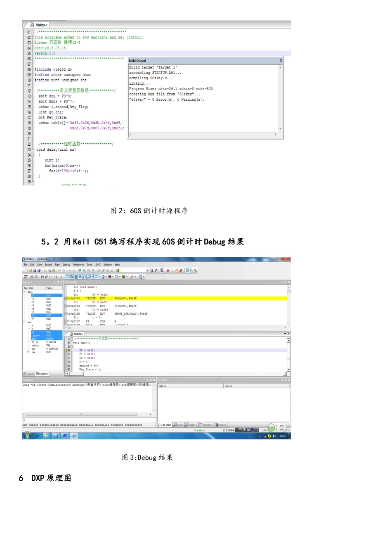This screenshot has height=555, width=392.
Task: Open the Tools menu
Action: pos(90,265)
